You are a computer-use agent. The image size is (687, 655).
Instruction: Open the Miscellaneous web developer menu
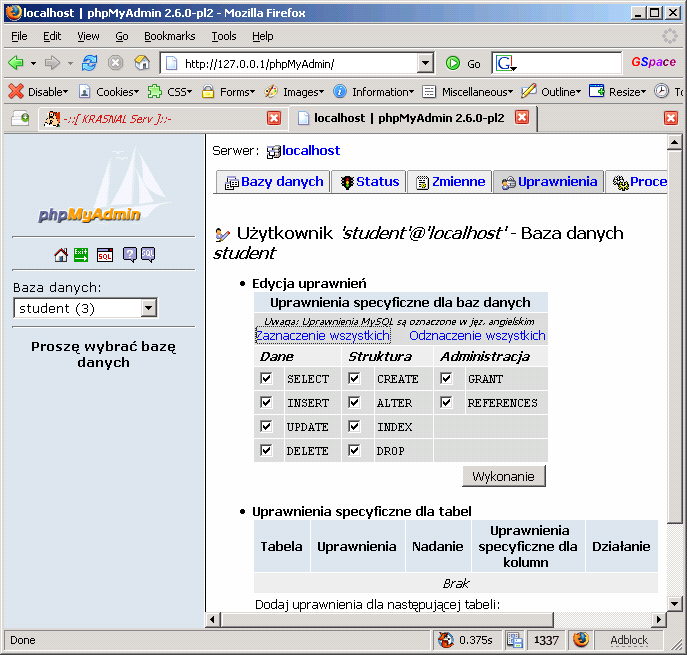(467, 92)
